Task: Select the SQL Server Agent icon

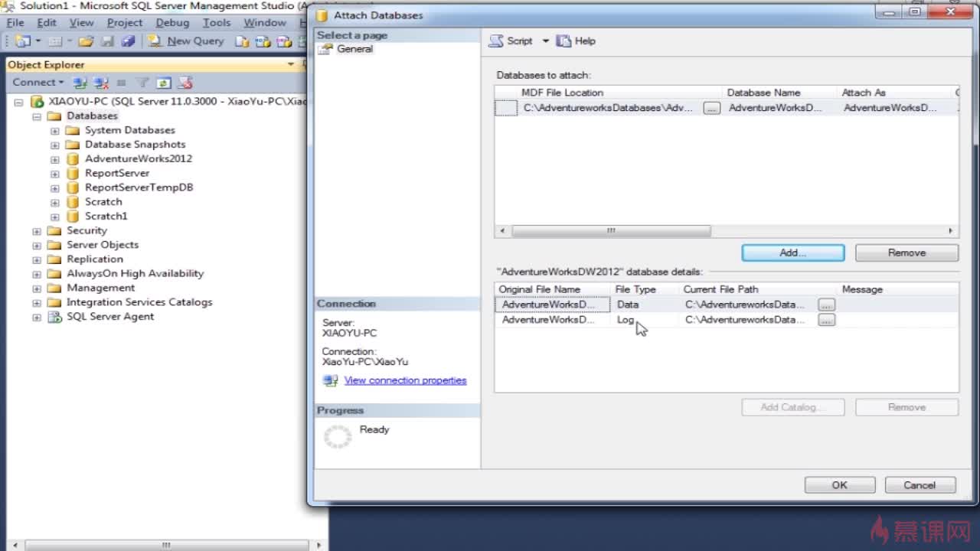Action: (54, 317)
